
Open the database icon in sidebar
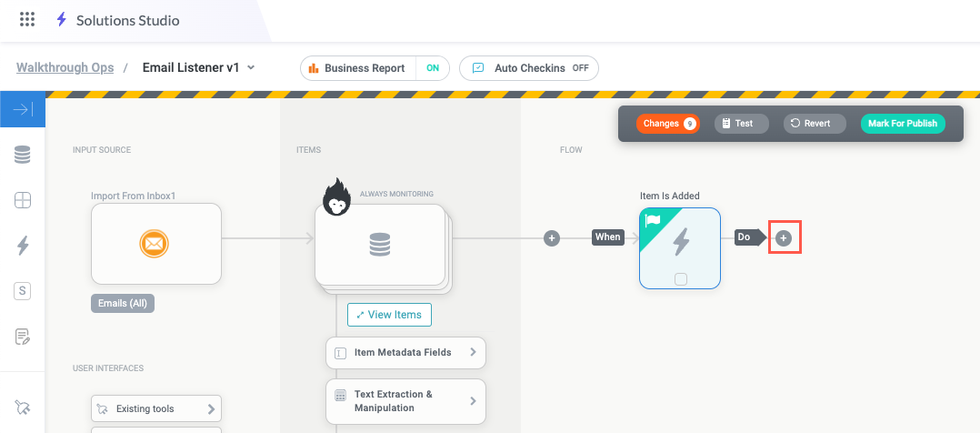[x=23, y=156]
